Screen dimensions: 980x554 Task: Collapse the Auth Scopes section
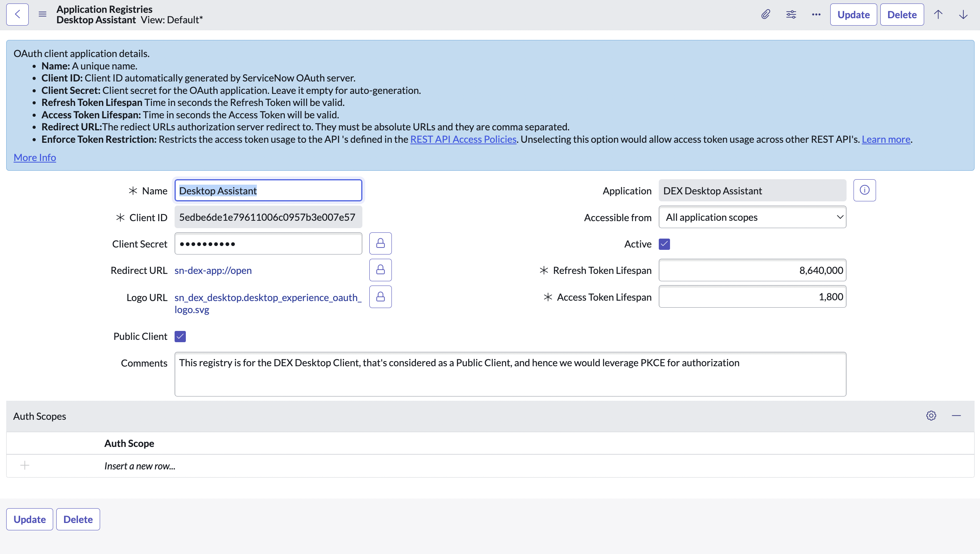pos(956,415)
